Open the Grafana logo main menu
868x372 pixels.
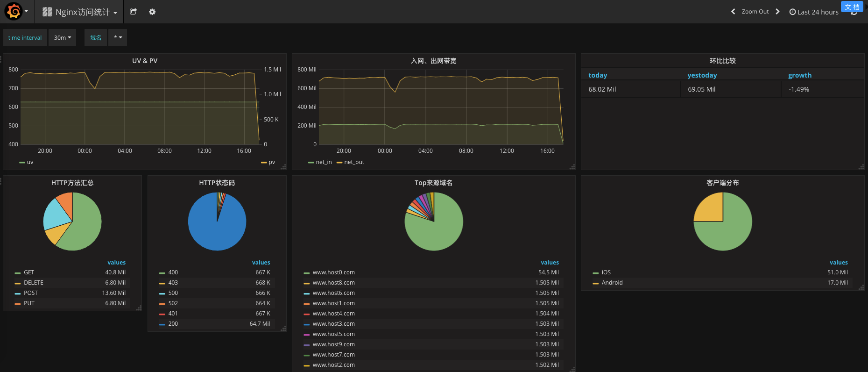tap(16, 12)
